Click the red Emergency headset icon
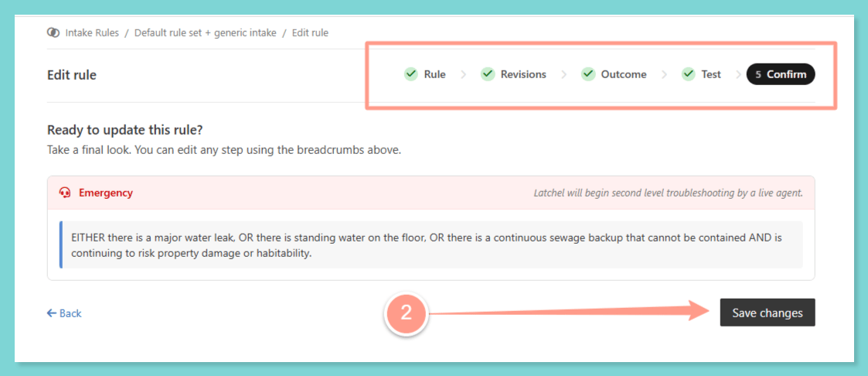 pyautogui.click(x=65, y=193)
